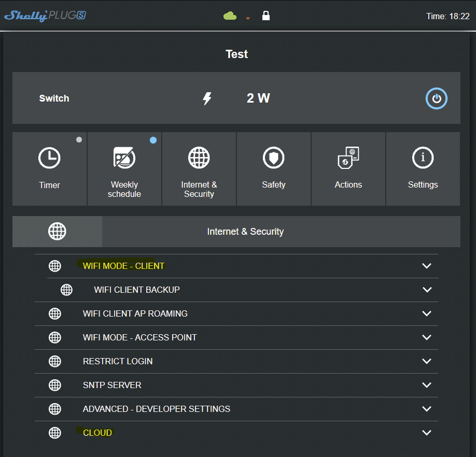476x457 pixels.
Task: Click globe icon beside WIFI CLIENT AP ROAMING
Action: (55, 313)
